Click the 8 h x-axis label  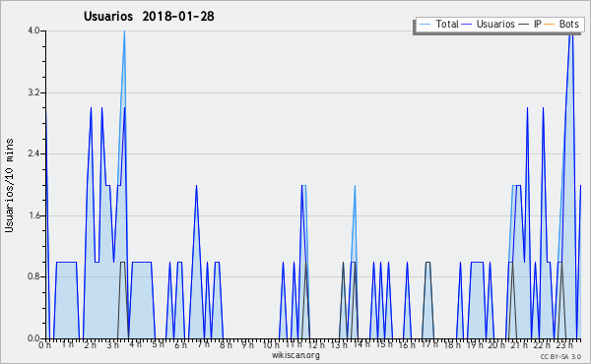tap(226, 345)
